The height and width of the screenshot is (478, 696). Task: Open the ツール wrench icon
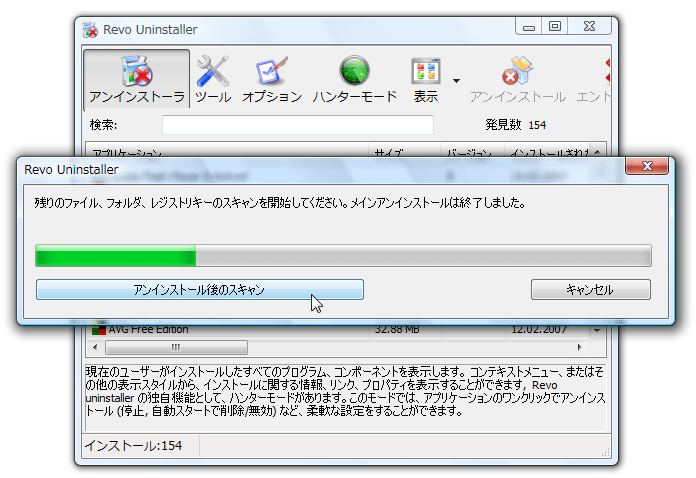[213, 79]
